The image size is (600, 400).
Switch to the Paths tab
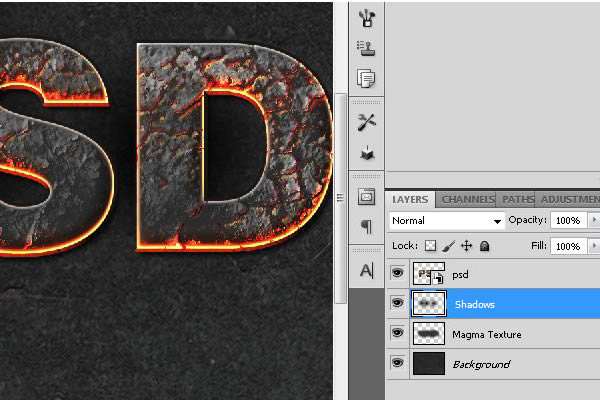click(517, 199)
